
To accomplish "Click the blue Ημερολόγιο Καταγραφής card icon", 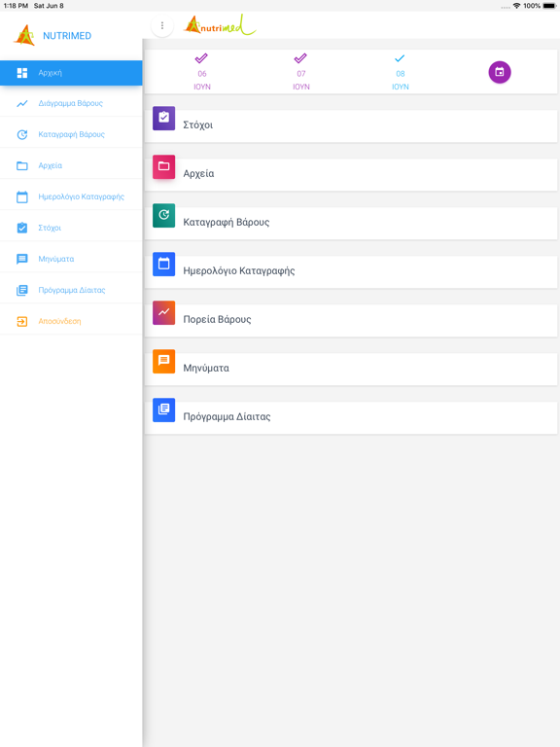I will (x=163, y=264).
